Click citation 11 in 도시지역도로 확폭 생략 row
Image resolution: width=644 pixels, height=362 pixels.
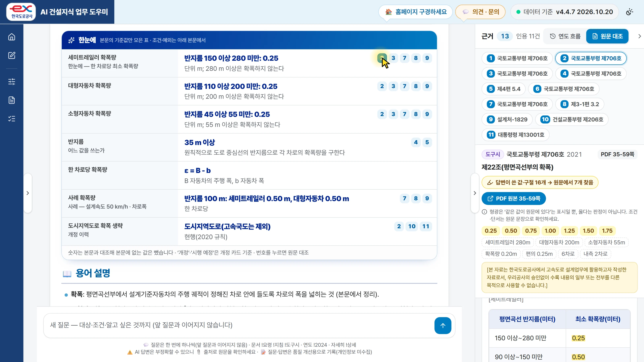tap(426, 226)
